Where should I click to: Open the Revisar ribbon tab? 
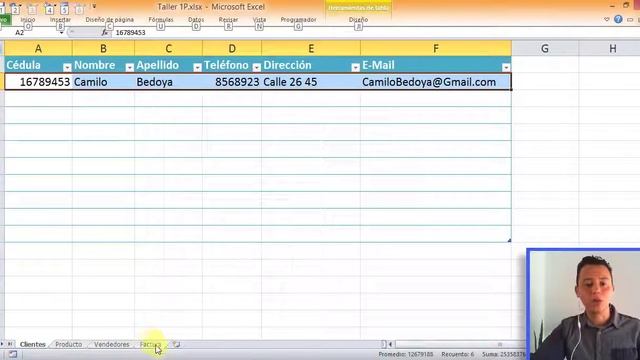(x=228, y=20)
